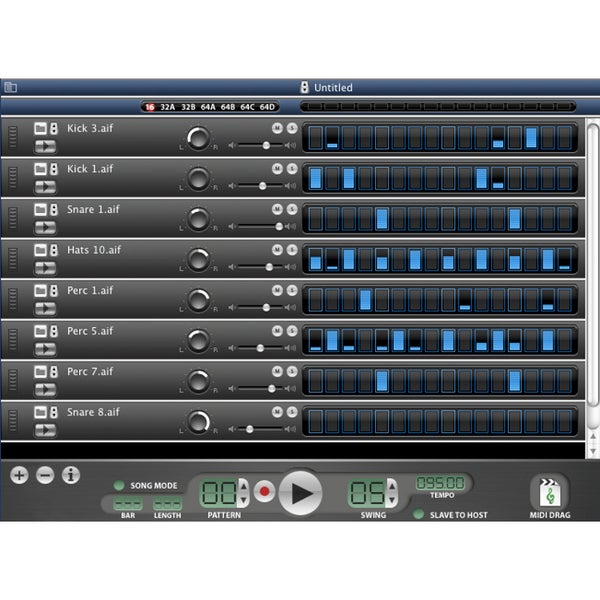Click the MIDI Drag file icon
600x600 pixels.
tap(550, 492)
